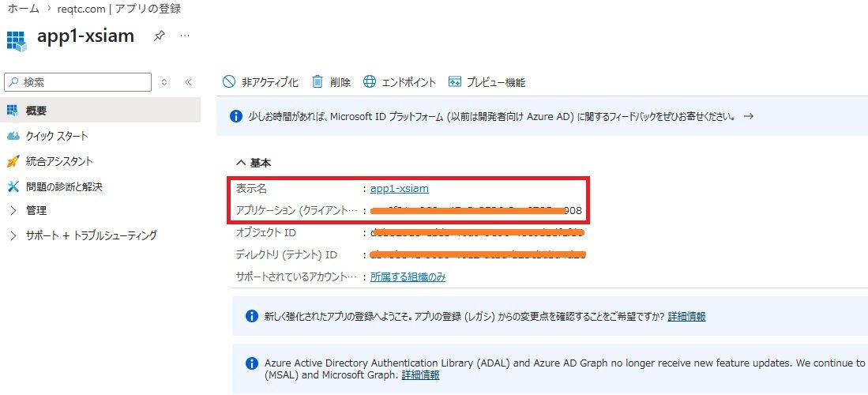Open the app1-xsiam display name link
868x395 pixels.
point(399,188)
